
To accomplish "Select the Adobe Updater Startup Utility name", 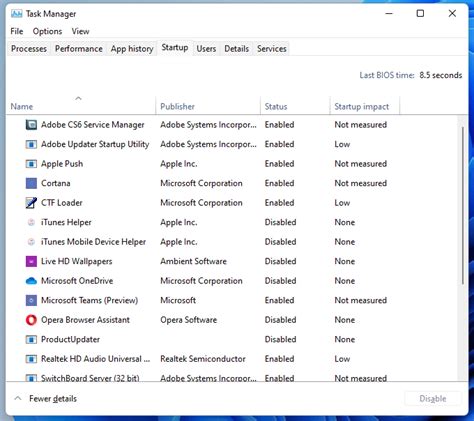I will 95,144.
